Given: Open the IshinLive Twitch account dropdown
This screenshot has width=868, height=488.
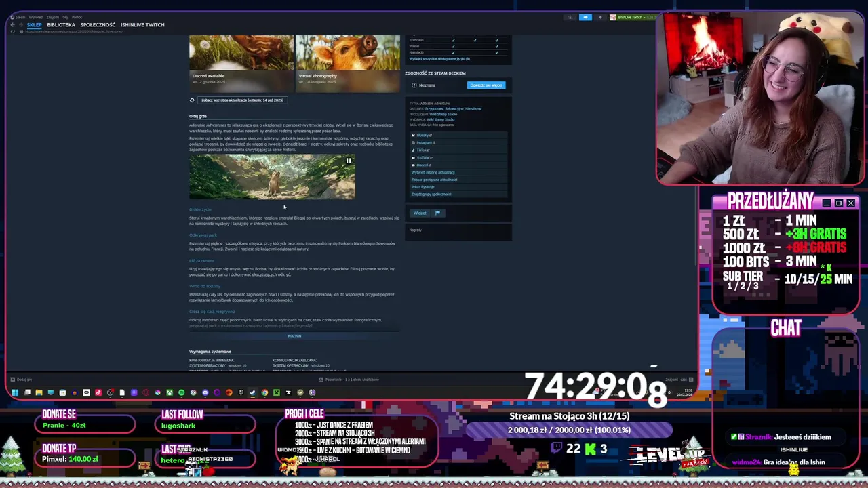Looking at the screenshot, I should 632,17.
